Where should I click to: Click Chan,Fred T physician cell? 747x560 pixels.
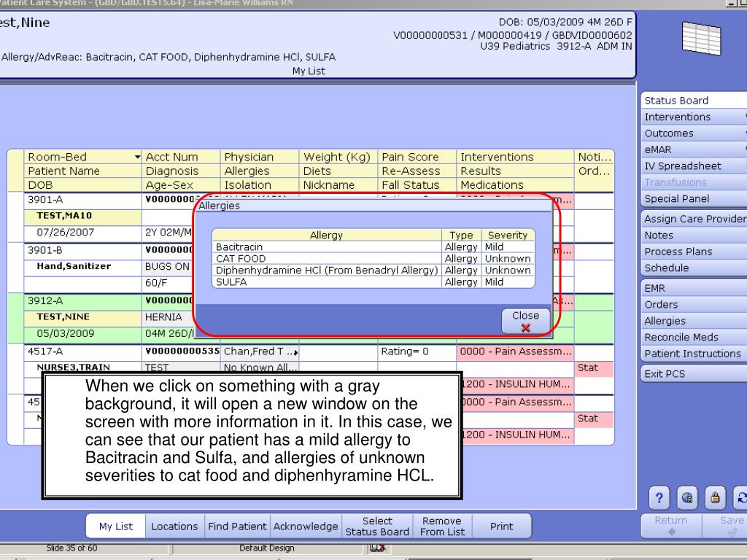[260, 351]
